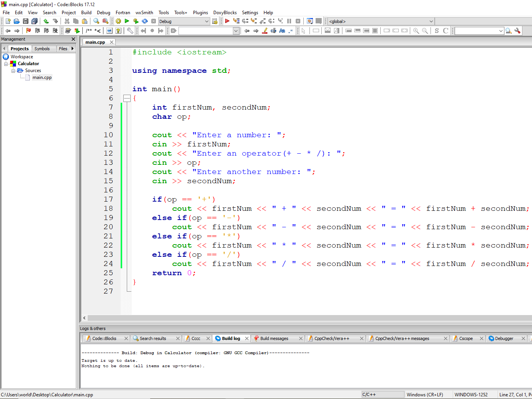Select main.cpp in the project tree
The width and height of the screenshot is (532, 399).
coord(42,77)
